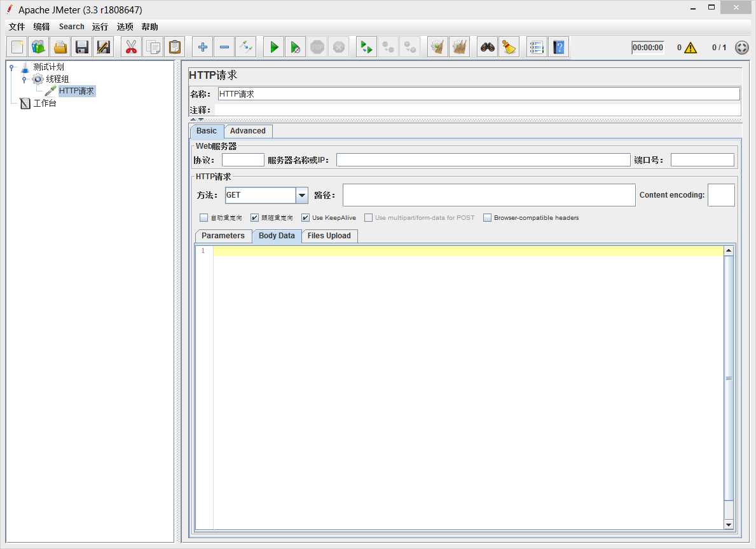Select 测试计划 in the tree
The image size is (756, 549).
pyautogui.click(x=49, y=67)
